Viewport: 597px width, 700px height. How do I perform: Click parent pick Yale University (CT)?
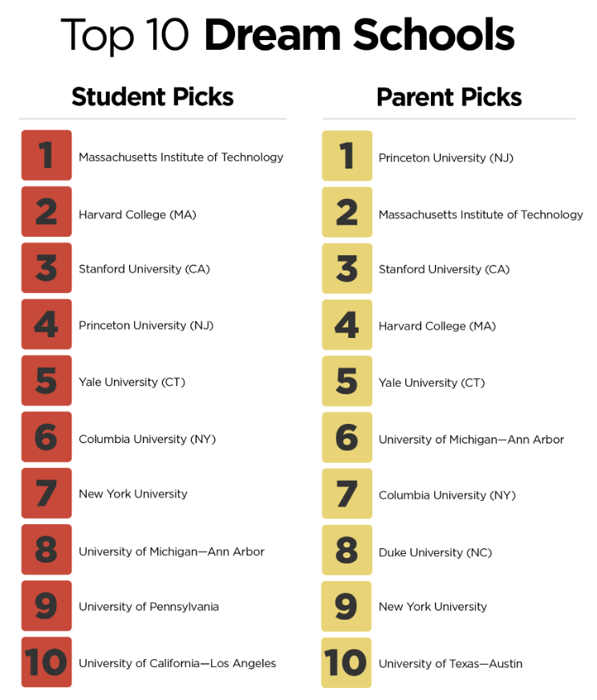pos(432,383)
